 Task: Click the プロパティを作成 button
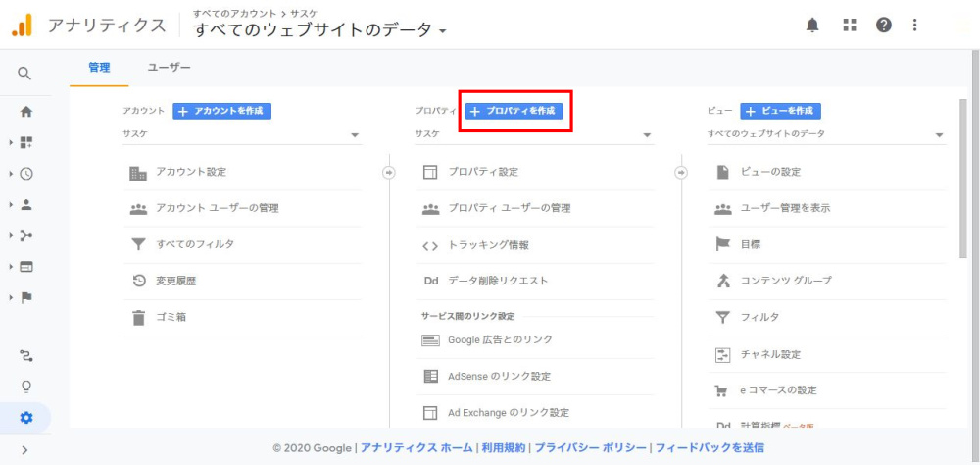coord(514,111)
